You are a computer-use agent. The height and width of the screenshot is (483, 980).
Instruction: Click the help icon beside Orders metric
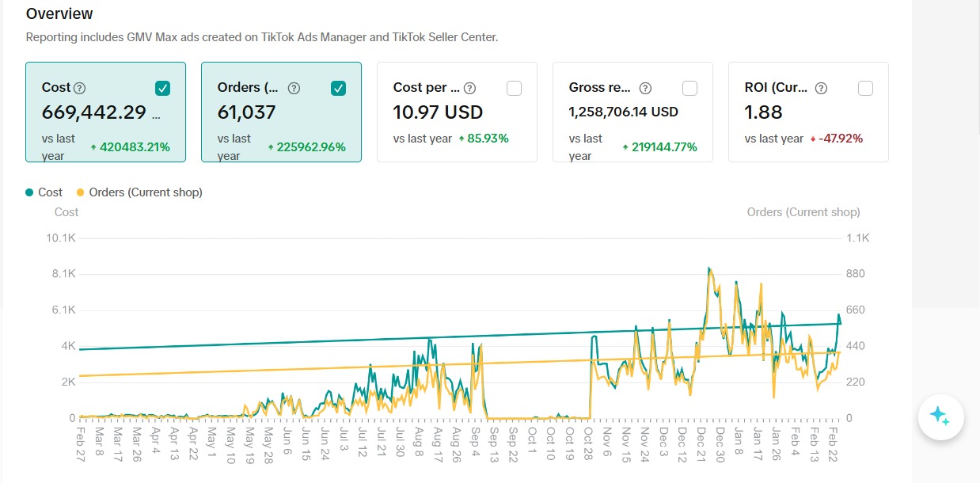[x=294, y=88]
